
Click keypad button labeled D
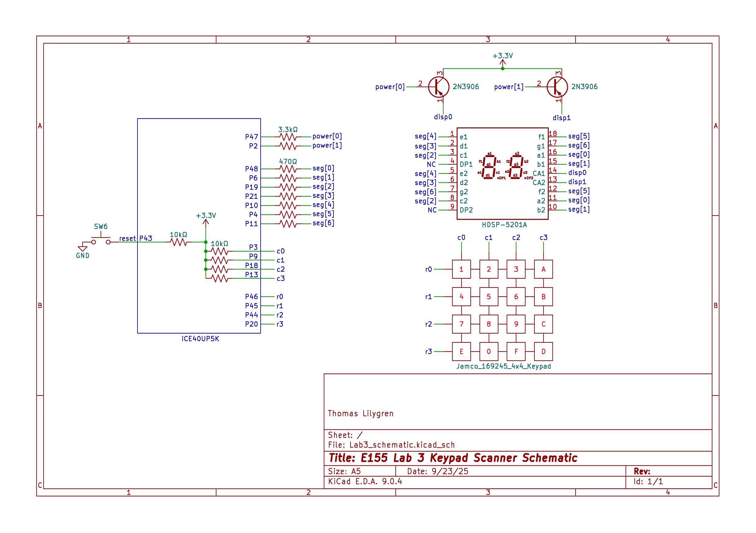coord(543,352)
